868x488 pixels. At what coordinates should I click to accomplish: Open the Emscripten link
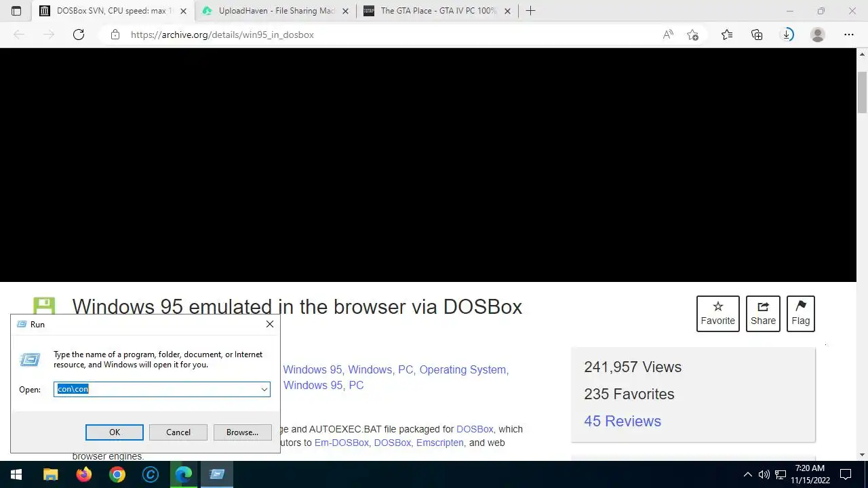[440, 443]
